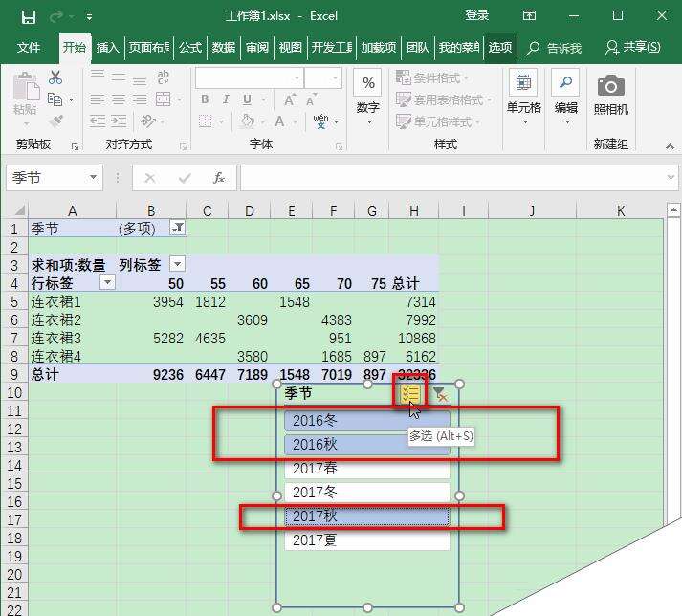Click the Save icon in title bar
Image resolution: width=682 pixels, height=616 pixels.
pos(29,17)
